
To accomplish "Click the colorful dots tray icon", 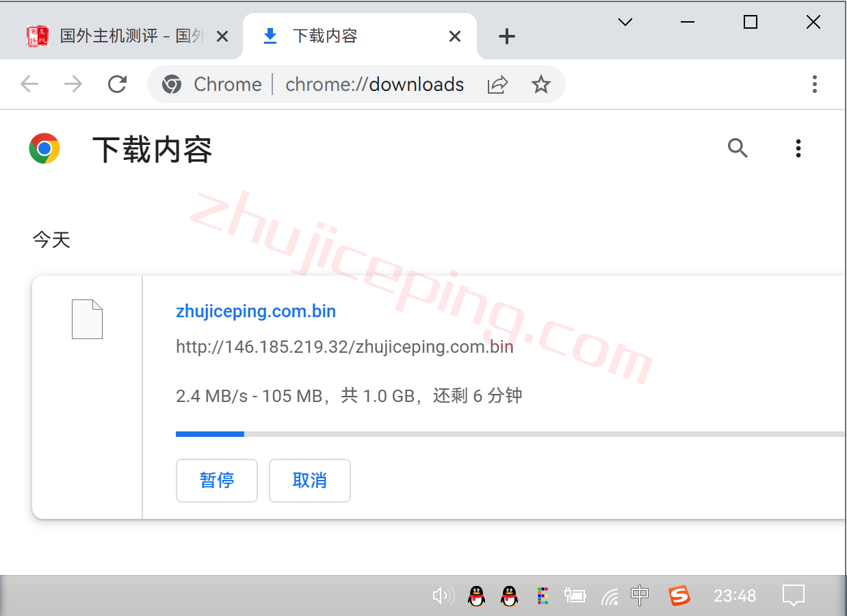I will coord(543,596).
